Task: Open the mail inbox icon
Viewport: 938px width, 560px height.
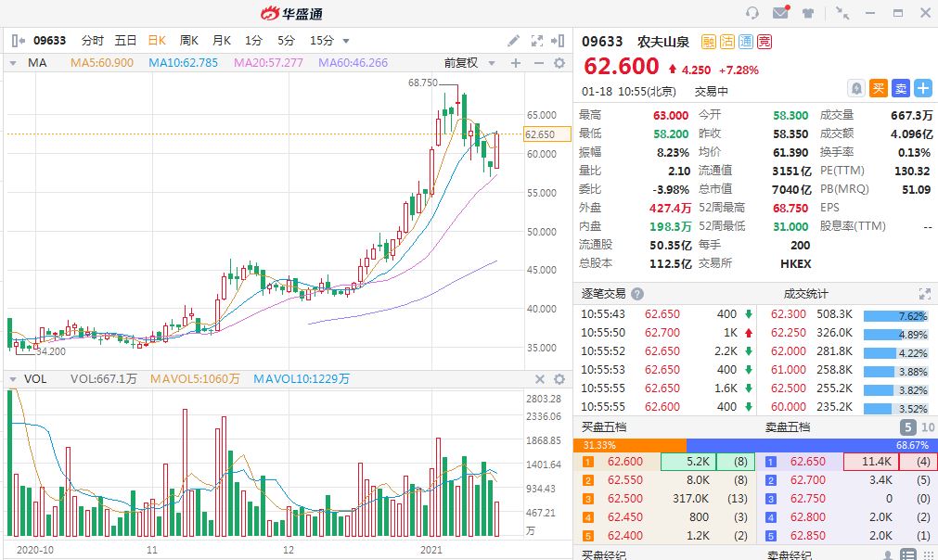Action: tap(780, 13)
